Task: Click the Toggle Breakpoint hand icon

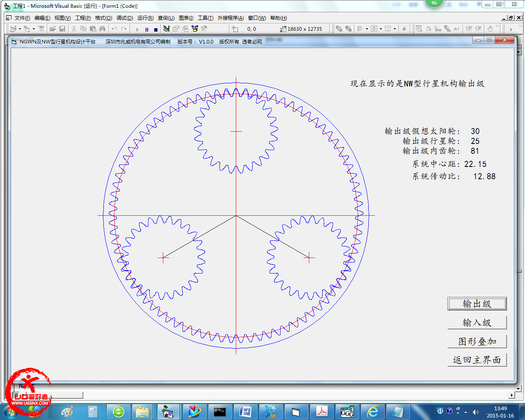Action: [x=490, y=29]
